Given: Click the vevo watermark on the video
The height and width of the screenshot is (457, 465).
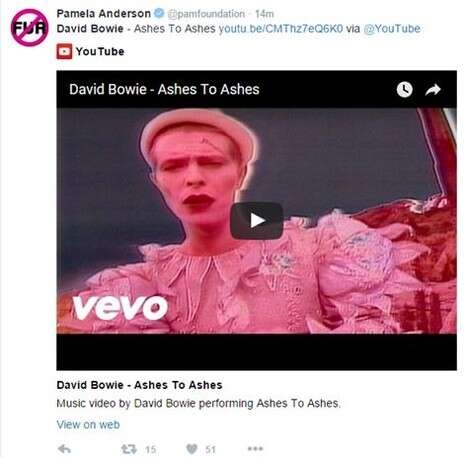Looking at the screenshot, I should (120, 307).
